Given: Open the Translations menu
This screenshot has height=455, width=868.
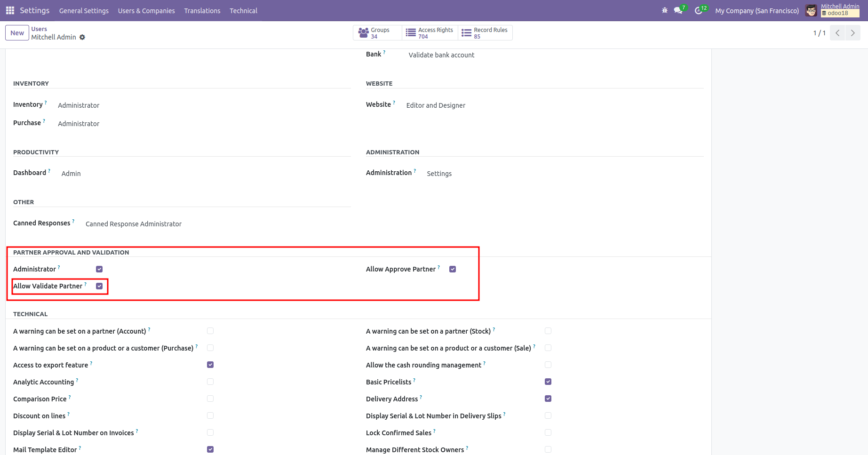Looking at the screenshot, I should (202, 11).
